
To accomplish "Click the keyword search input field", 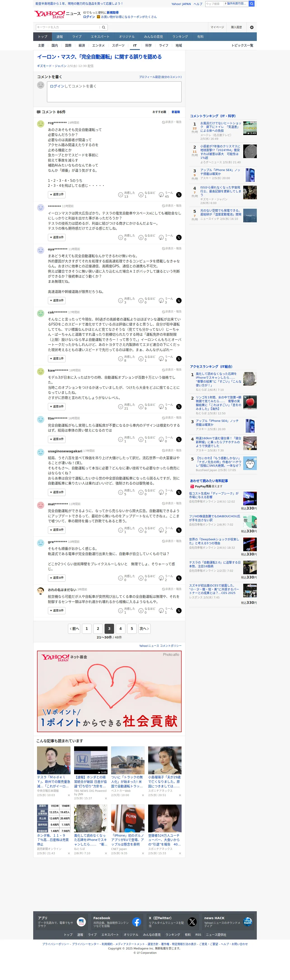I will [x=68, y=27].
